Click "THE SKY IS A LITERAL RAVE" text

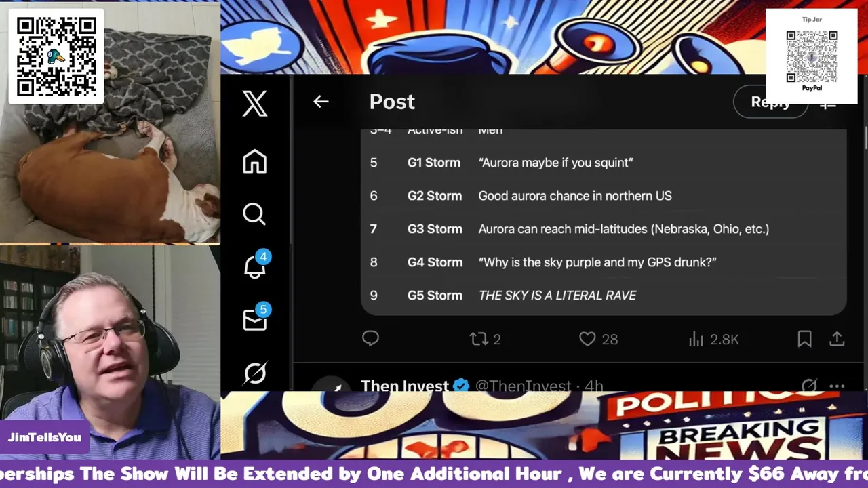click(x=557, y=296)
